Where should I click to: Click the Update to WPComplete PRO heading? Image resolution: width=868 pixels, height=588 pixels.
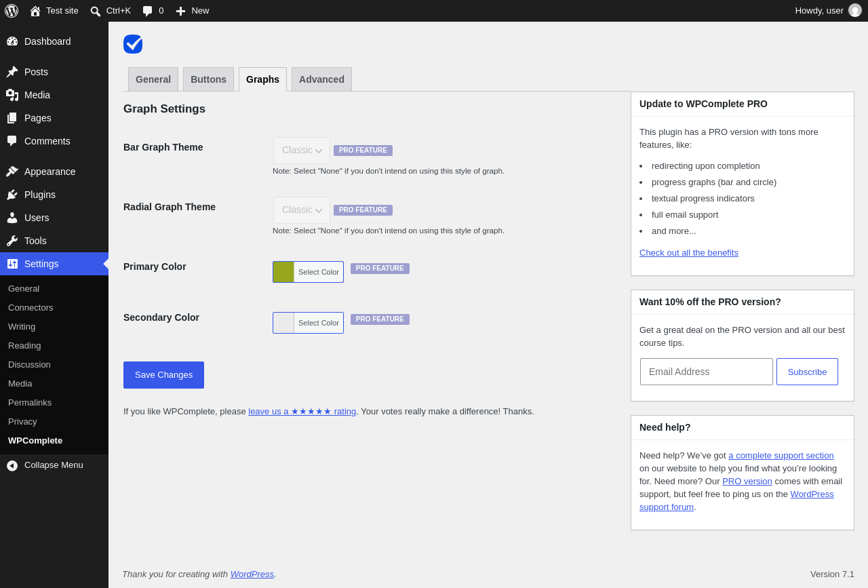(x=703, y=104)
